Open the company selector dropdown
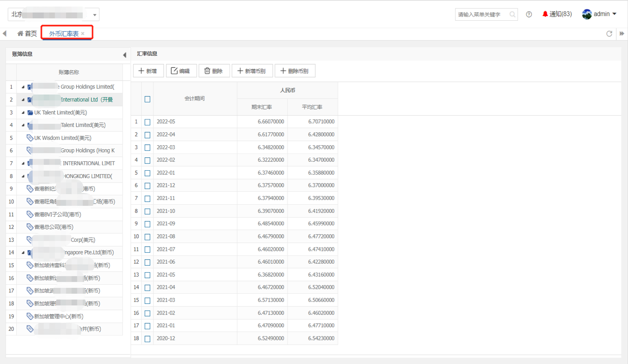628x364 pixels. click(94, 15)
